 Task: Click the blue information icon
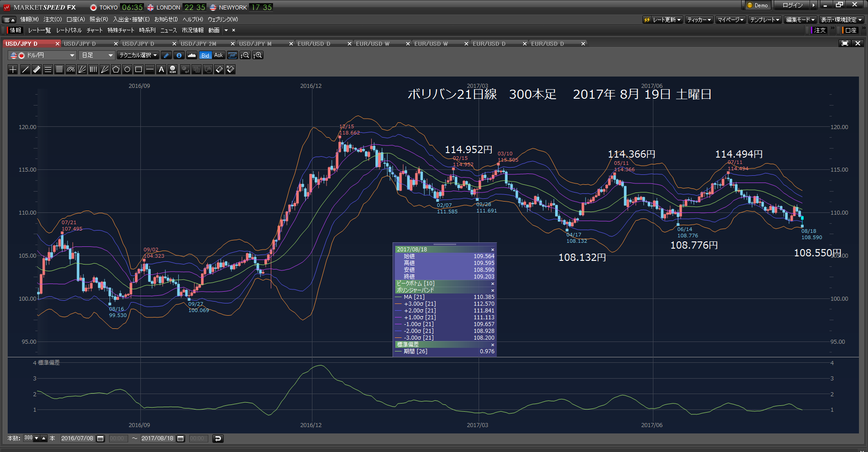click(179, 55)
